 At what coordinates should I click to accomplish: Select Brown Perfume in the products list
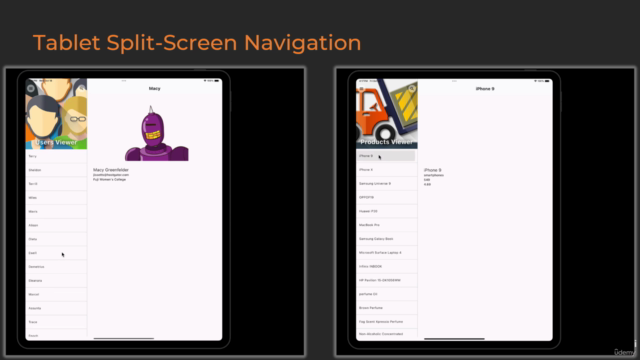[387, 308]
